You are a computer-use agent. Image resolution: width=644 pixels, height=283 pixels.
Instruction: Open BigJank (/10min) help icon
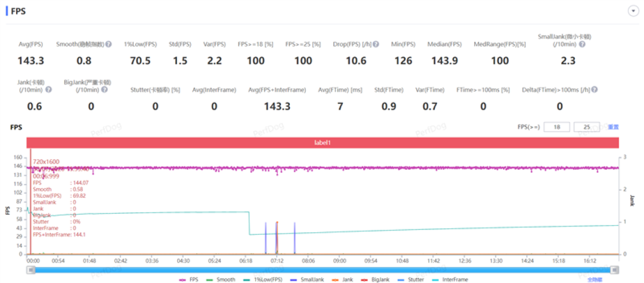click(x=105, y=89)
